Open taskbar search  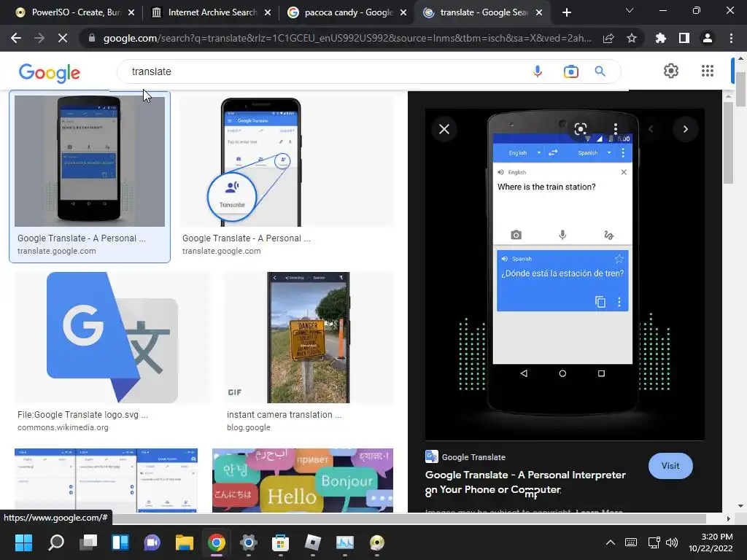(56, 542)
